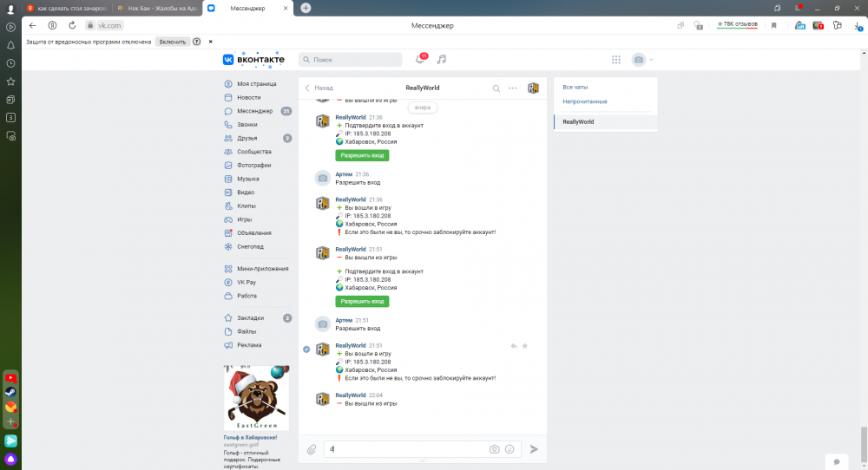Open the floating chat bubble at bottom right
This screenshot has height=470, width=868.
point(837,462)
